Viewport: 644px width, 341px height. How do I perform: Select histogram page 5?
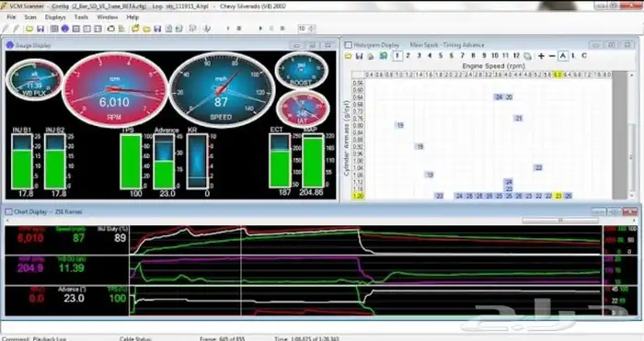[441, 56]
